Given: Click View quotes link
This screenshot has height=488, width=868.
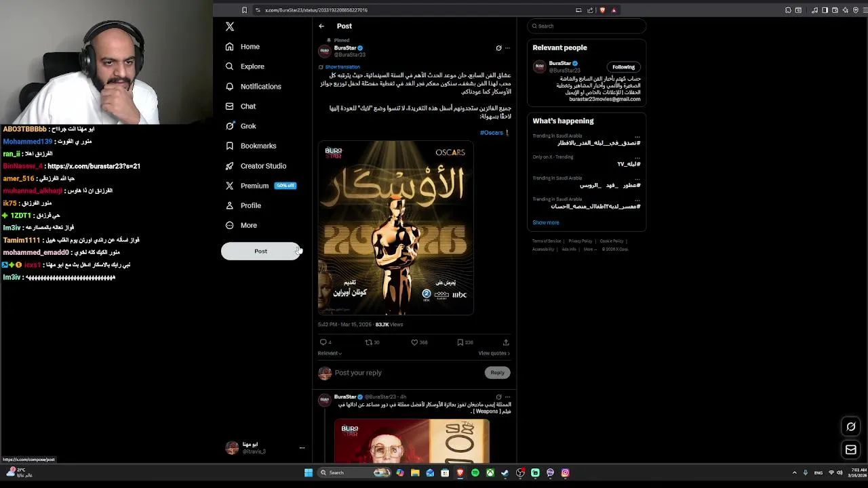Looking at the screenshot, I should click(x=494, y=353).
